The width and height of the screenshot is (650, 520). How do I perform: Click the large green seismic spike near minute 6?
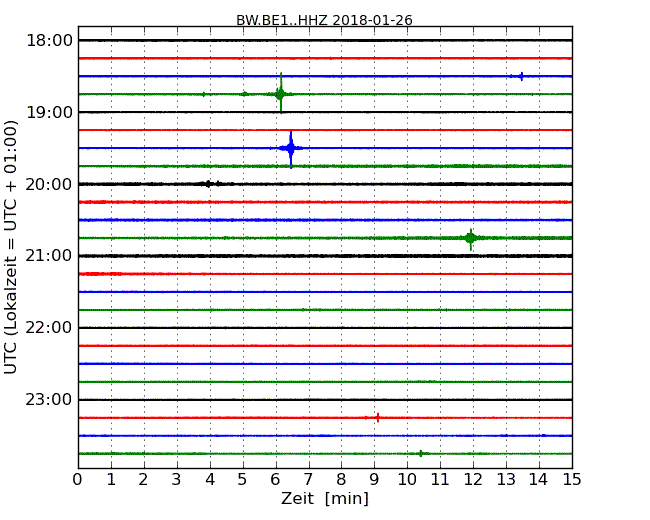coord(281,94)
